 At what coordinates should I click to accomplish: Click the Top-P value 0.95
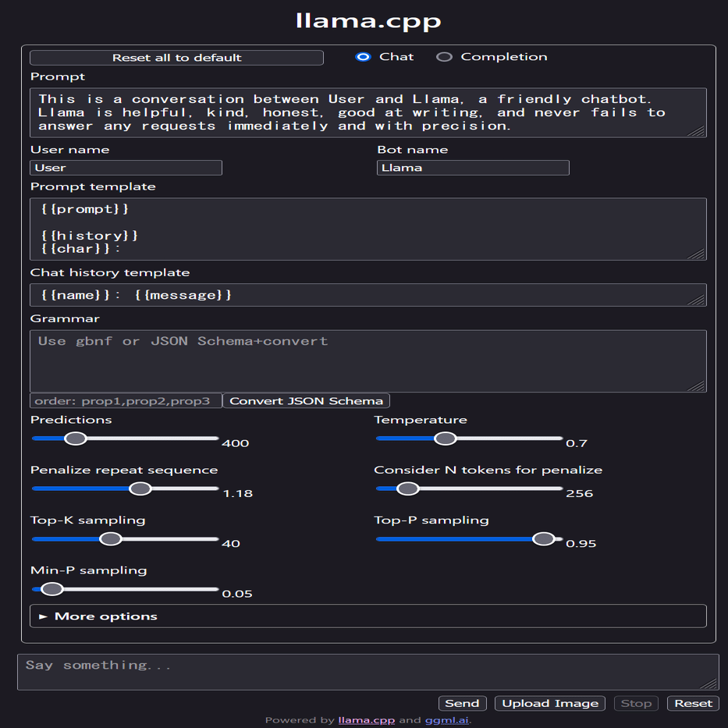(x=581, y=543)
